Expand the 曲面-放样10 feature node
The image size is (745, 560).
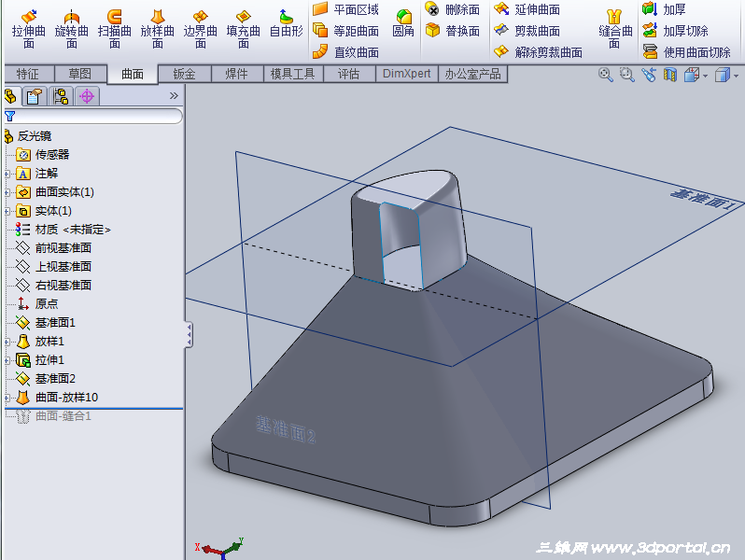pyautogui.click(x=7, y=398)
